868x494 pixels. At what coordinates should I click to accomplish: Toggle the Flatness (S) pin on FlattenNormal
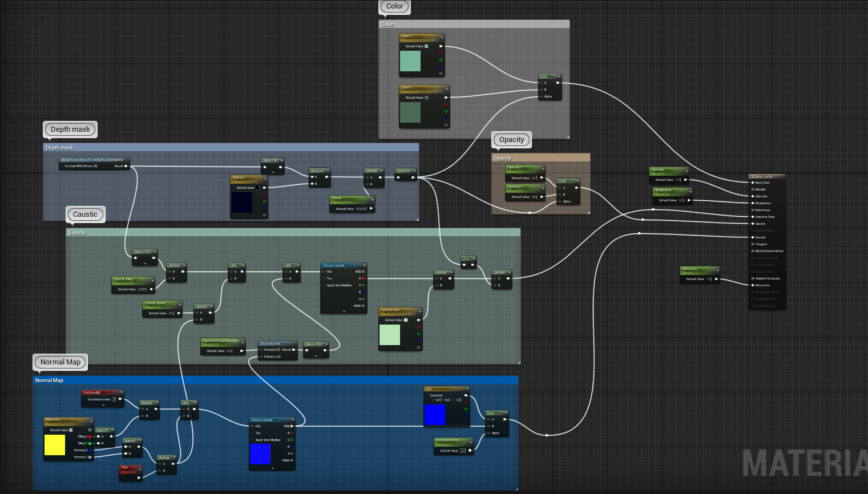(261, 357)
